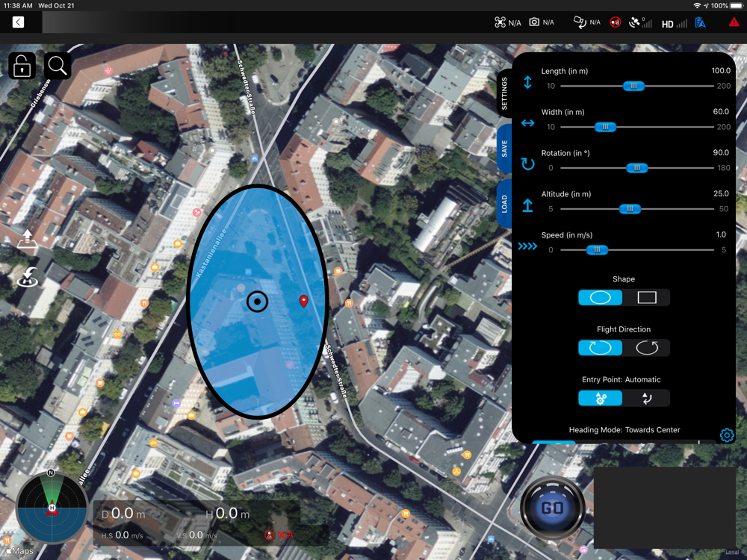Image resolution: width=747 pixels, height=560 pixels.
Task: Tap the Apple Maps logo
Action: click(19, 551)
